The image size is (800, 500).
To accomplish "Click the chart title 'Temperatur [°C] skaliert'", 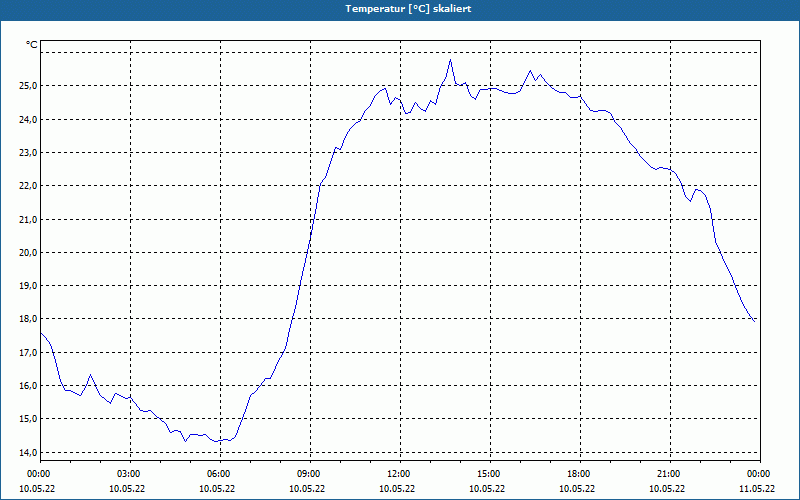I will tap(408, 9).
